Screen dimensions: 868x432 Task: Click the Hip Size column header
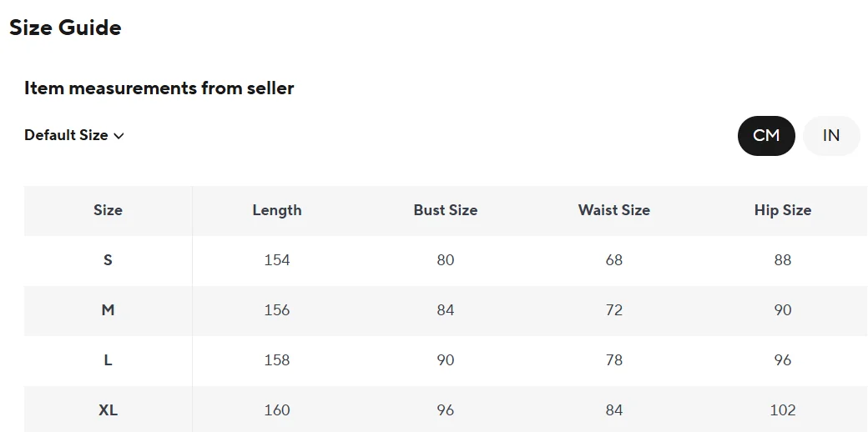[783, 210]
